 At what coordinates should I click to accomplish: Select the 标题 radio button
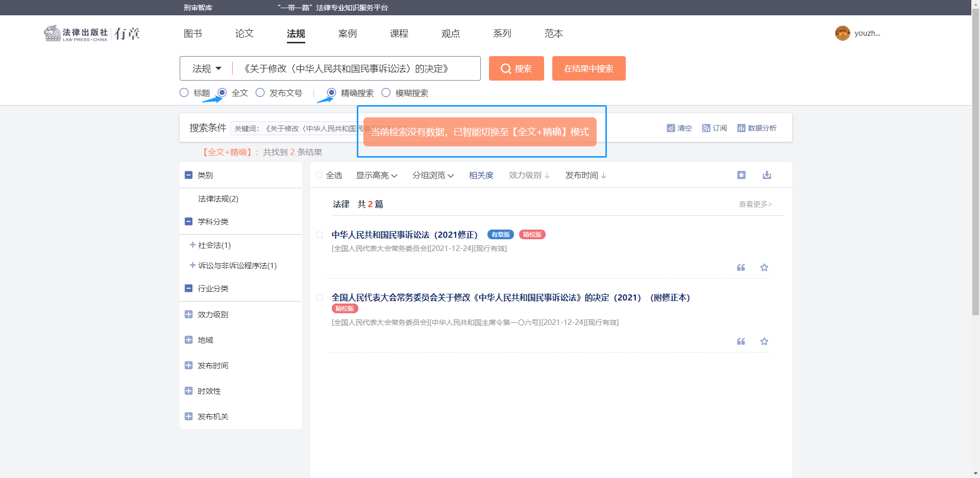point(184,93)
